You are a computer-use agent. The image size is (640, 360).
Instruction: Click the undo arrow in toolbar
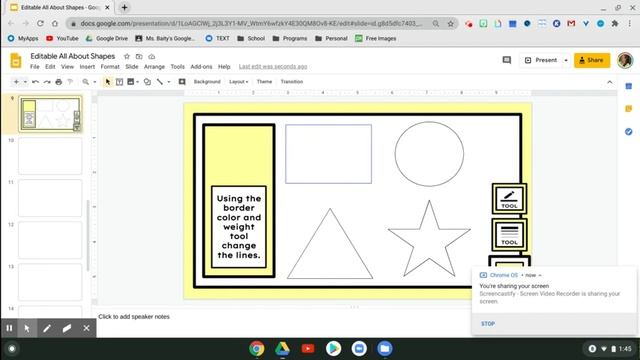pyautogui.click(x=36, y=82)
